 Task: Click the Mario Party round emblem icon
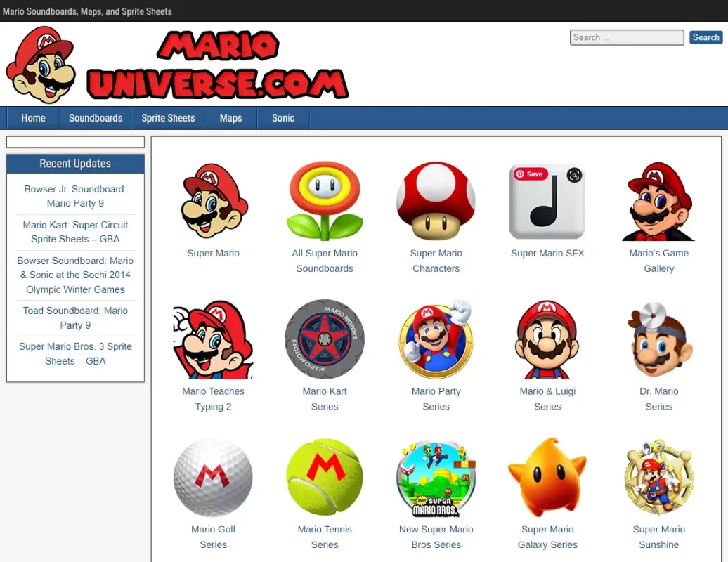pyautogui.click(x=436, y=339)
